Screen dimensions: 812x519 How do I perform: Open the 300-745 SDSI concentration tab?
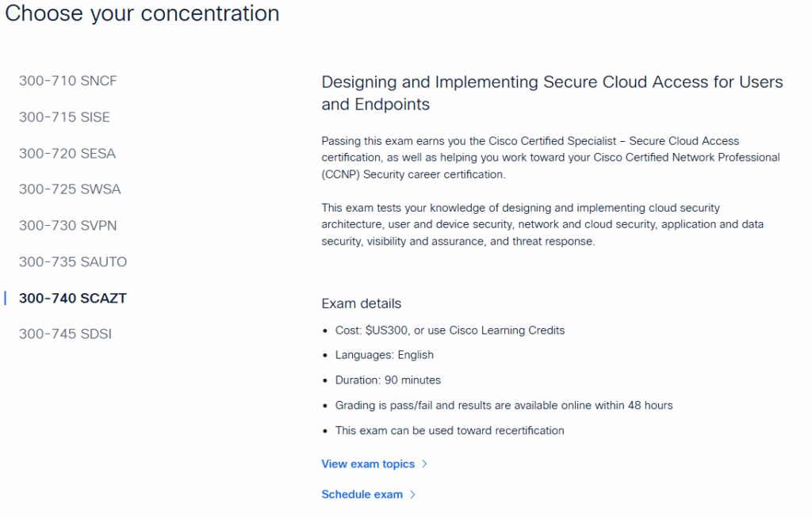[65, 334]
